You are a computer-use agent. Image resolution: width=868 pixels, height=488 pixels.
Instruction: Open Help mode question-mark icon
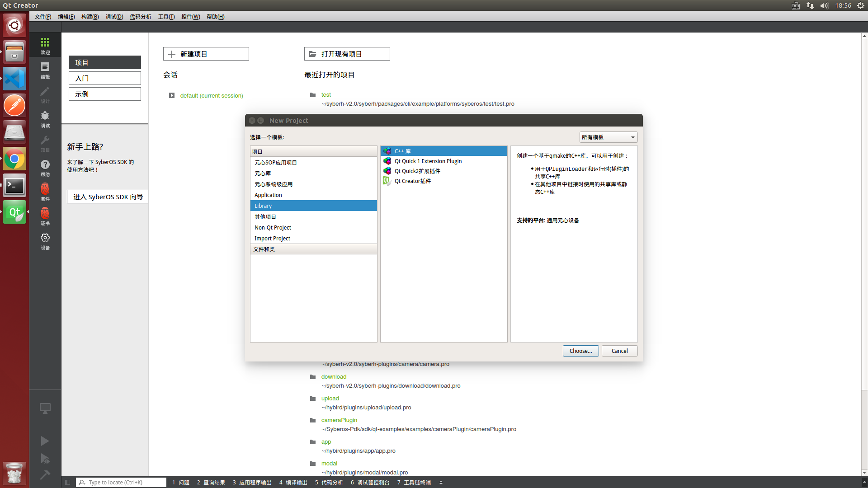pyautogui.click(x=45, y=168)
